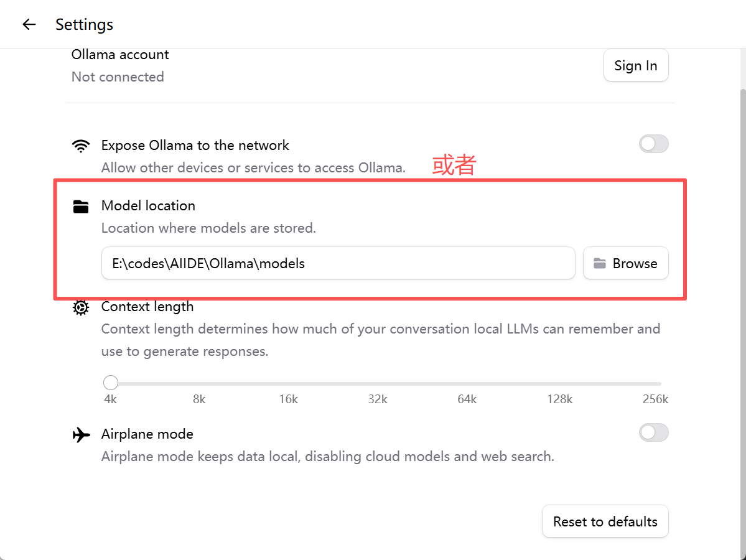Enable Expose Ollama to the network
Screen dimensions: 746x560
653,144
